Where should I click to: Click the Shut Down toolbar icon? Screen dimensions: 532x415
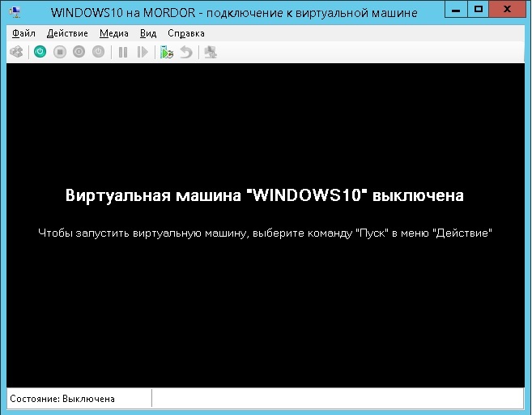(x=79, y=52)
